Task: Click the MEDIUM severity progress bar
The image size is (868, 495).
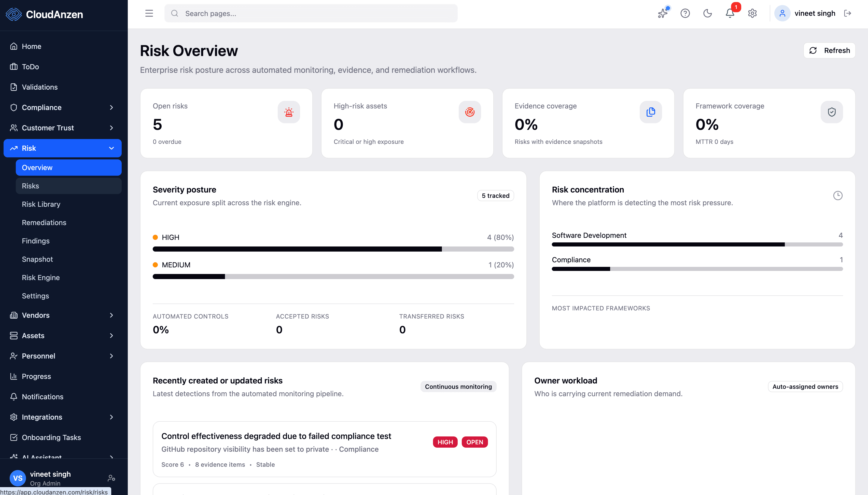Action: click(333, 277)
